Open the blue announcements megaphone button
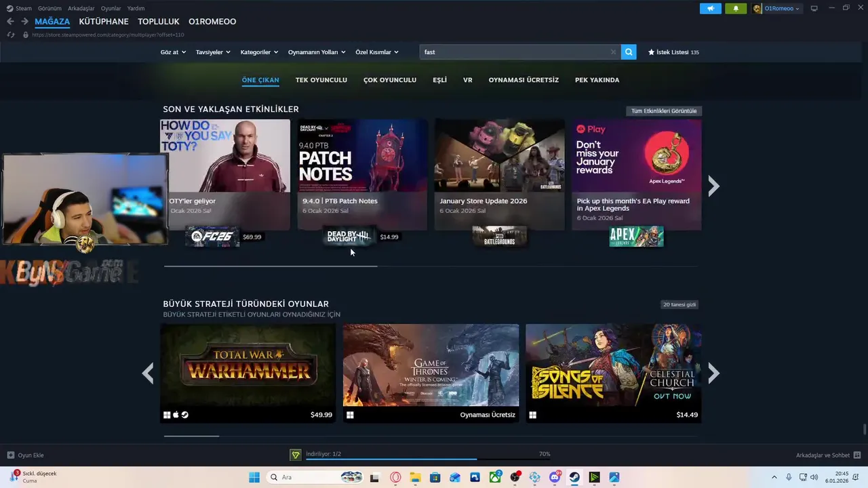 [711, 8]
